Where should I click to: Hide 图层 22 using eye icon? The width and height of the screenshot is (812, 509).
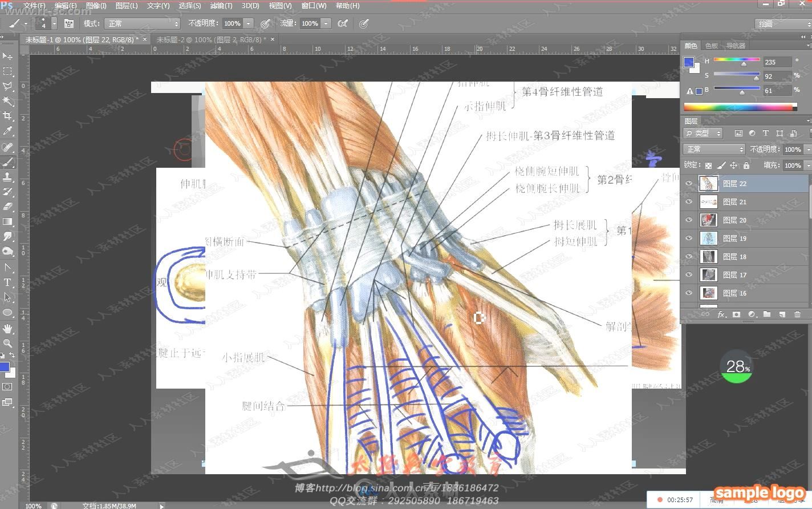[689, 184]
